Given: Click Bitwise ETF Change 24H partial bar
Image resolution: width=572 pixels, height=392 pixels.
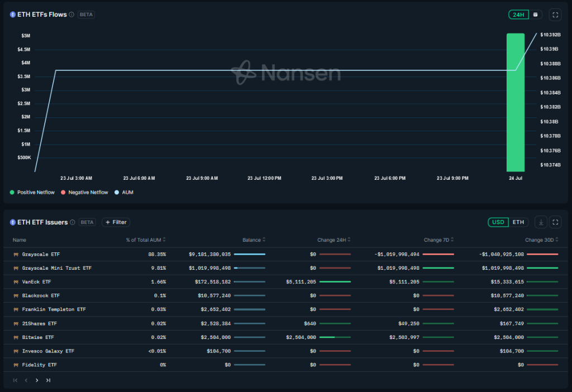Looking at the screenshot, I should click(335, 337).
